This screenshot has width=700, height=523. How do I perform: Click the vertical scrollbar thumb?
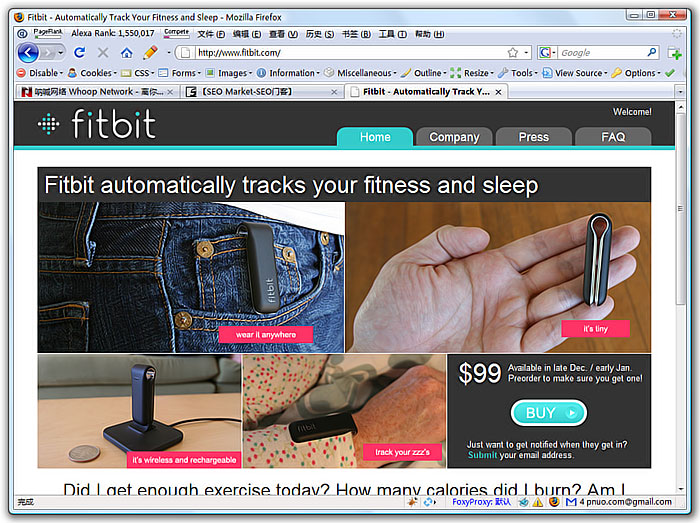coord(680,208)
